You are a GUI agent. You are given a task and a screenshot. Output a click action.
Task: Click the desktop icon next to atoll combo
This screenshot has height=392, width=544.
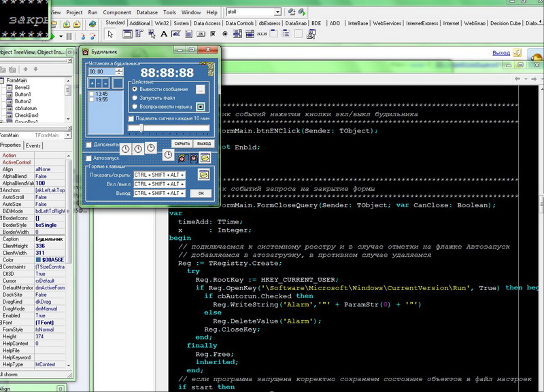coord(292,12)
